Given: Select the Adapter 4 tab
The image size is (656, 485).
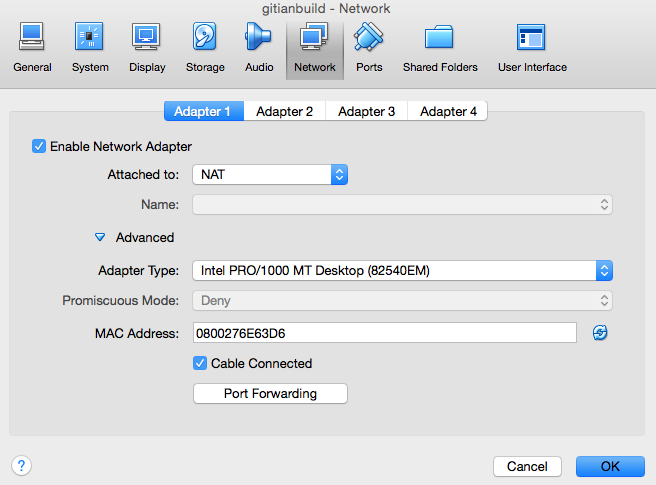Looking at the screenshot, I should (448, 111).
